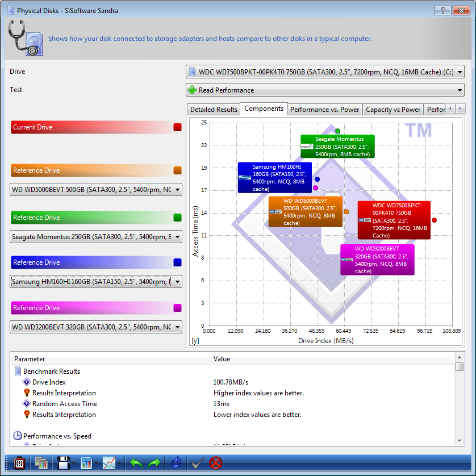
Task: Click the [y] axis toggle label
Action: coord(195,341)
